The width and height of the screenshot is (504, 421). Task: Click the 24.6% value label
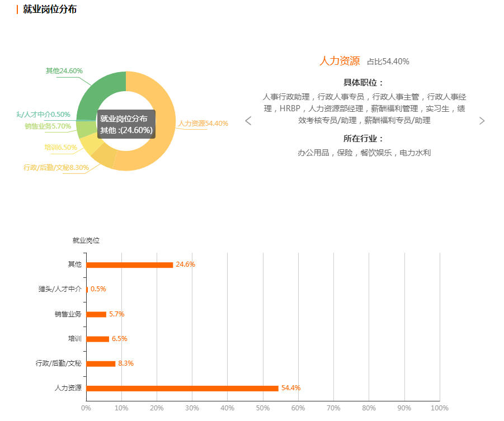point(186,264)
